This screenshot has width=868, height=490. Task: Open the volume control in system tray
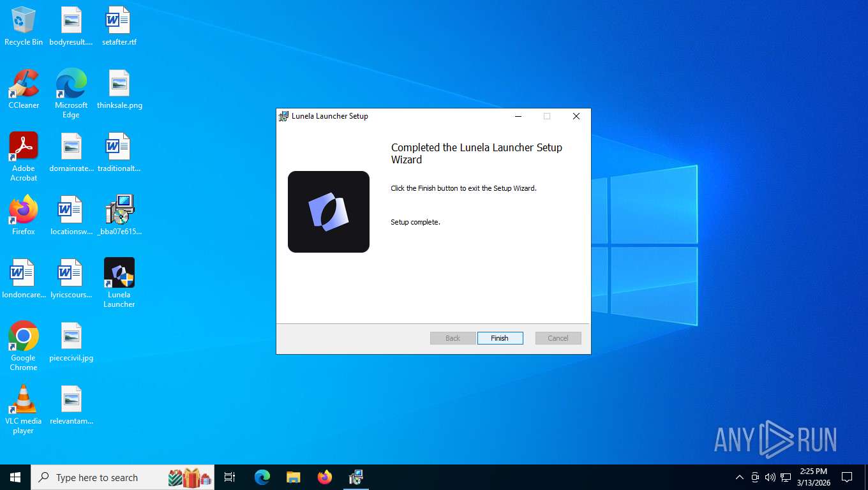point(770,477)
